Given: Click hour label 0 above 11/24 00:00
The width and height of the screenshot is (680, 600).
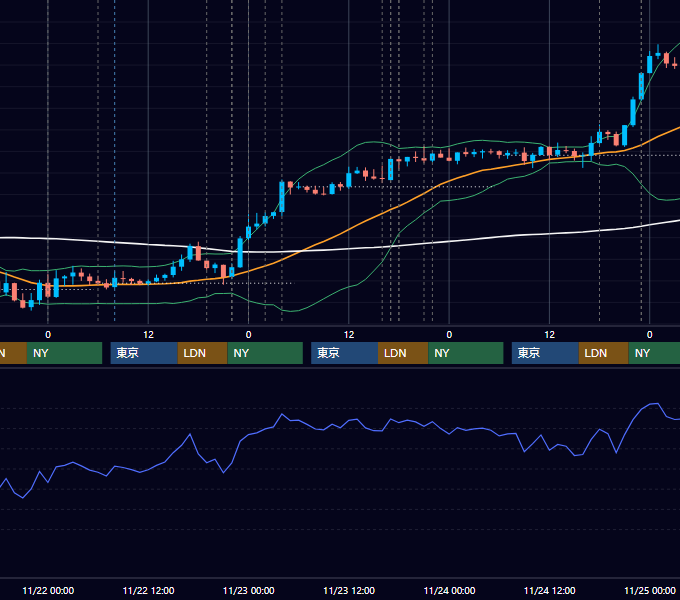Looking at the screenshot, I should 449,335.
